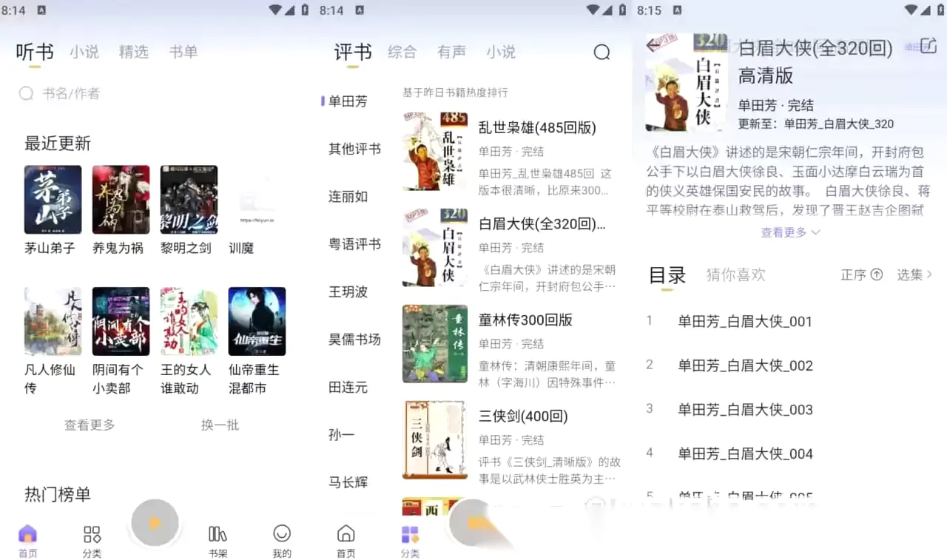Select the 单田芳 category in sidebar
This screenshot has height=560, width=947.
click(347, 101)
